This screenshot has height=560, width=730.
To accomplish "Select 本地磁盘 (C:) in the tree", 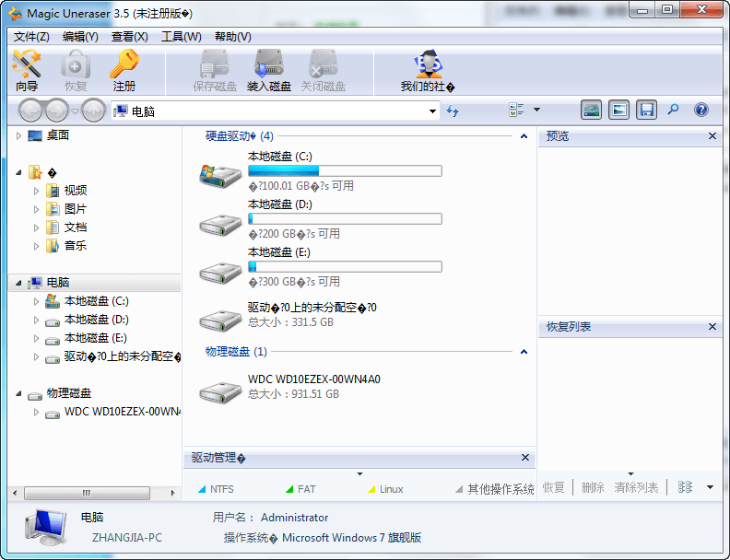I will [x=96, y=301].
